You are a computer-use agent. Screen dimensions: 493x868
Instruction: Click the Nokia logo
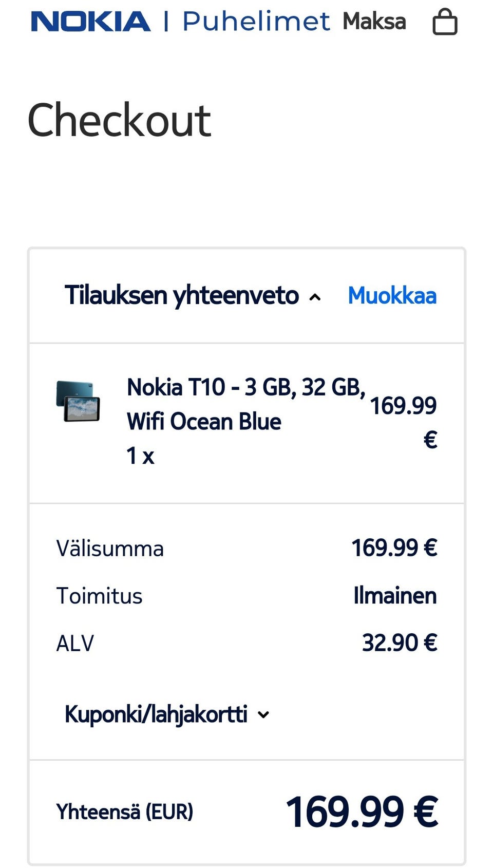(91, 22)
